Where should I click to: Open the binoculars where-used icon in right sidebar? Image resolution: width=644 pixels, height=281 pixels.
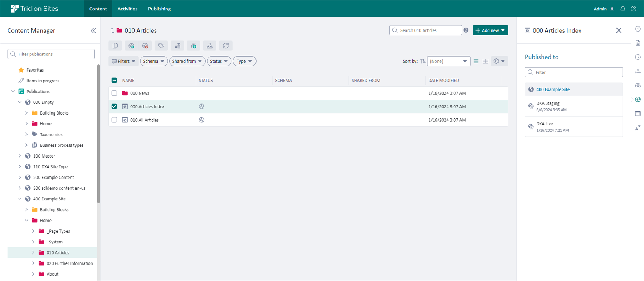click(x=638, y=85)
